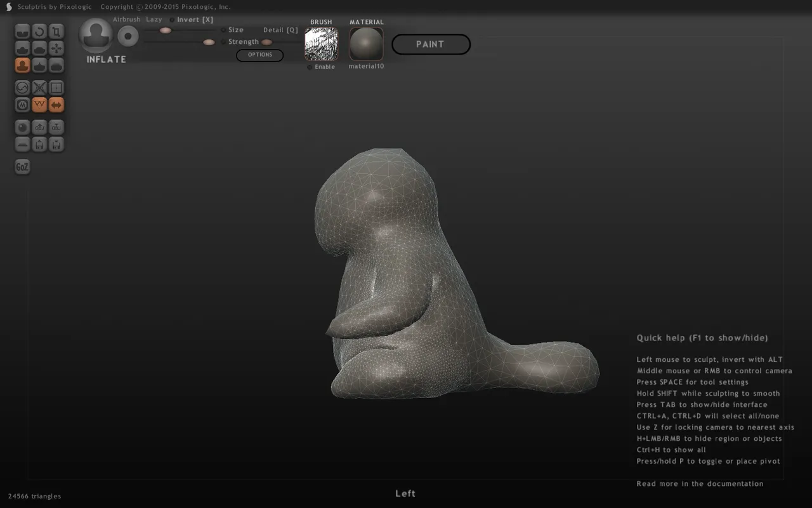812x508 pixels.
Task: Click the Export OBJ icon
Action: point(56,127)
